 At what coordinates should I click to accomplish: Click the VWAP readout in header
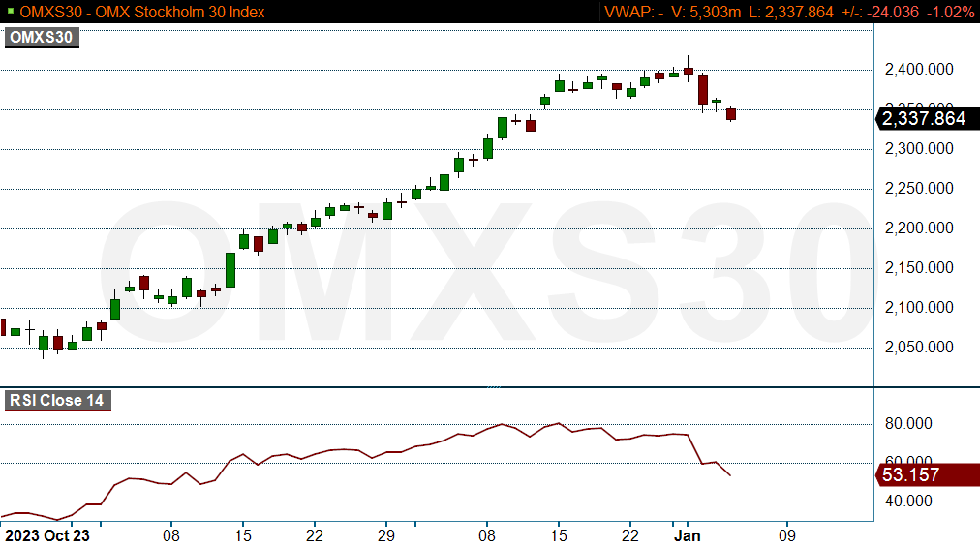tap(633, 12)
